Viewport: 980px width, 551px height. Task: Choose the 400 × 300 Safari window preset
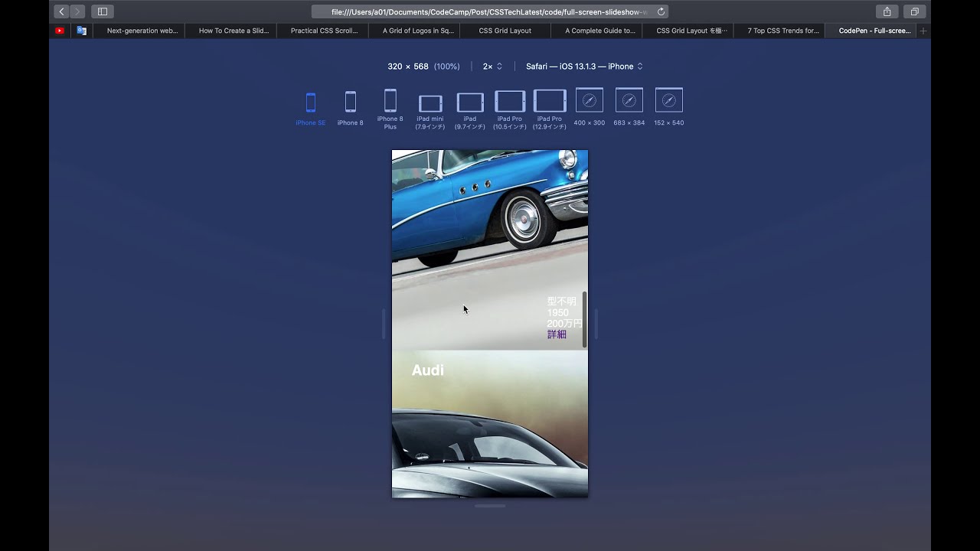coord(590,107)
